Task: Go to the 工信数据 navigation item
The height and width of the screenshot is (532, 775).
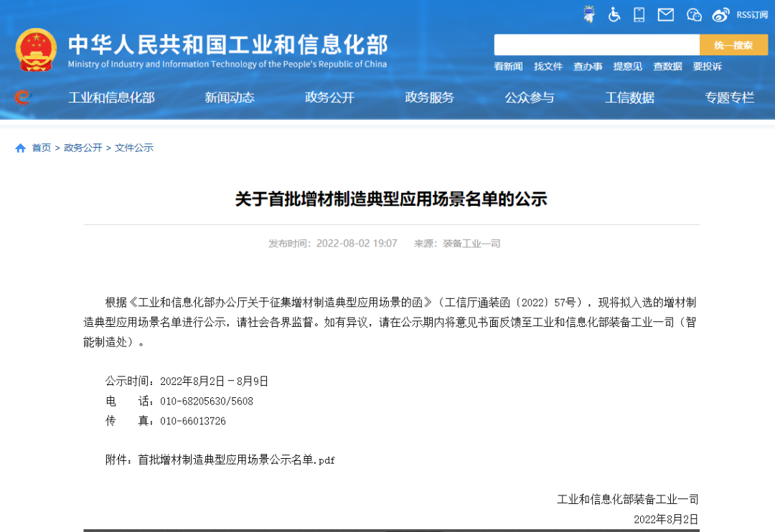Action: [x=629, y=98]
